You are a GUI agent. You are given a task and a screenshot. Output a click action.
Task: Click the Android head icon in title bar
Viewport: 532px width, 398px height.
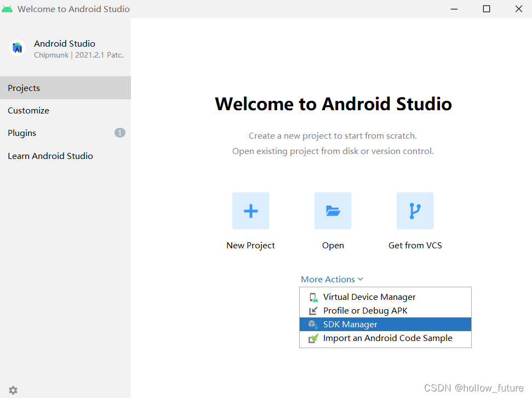tap(7, 9)
